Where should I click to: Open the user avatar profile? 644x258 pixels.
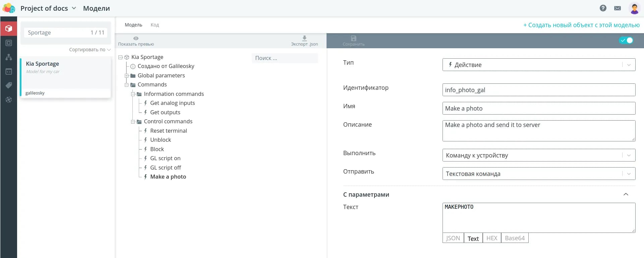[634, 8]
